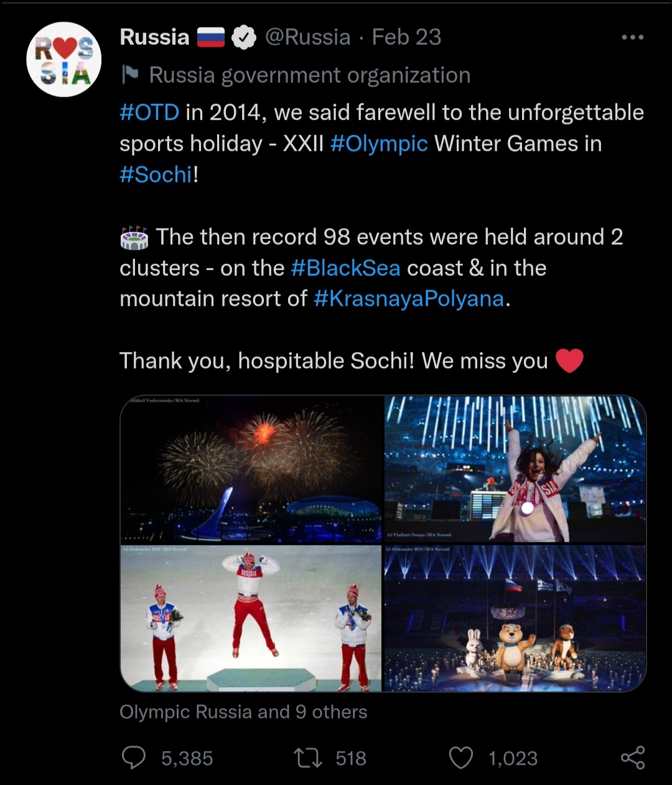Image resolution: width=672 pixels, height=785 pixels.
Task: View the Olympic mascots photo
Action: [x=515, y=618]
